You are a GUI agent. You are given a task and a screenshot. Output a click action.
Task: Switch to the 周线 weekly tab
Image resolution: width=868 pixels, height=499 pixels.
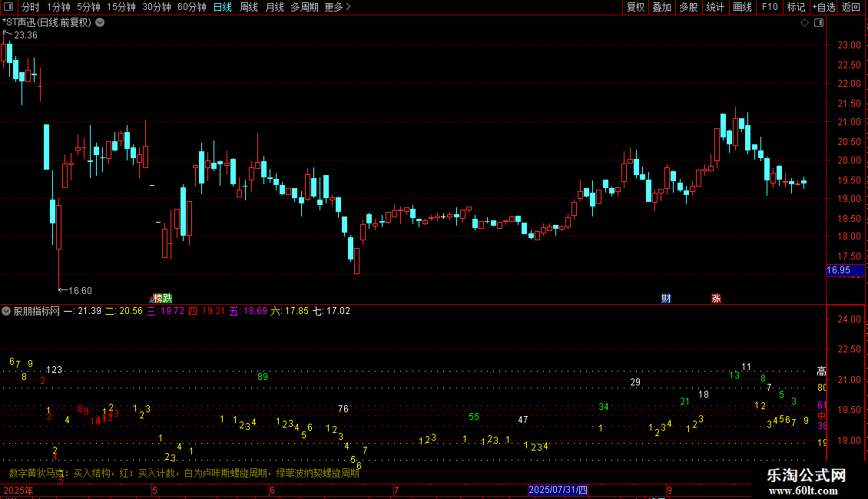(249, 7)
